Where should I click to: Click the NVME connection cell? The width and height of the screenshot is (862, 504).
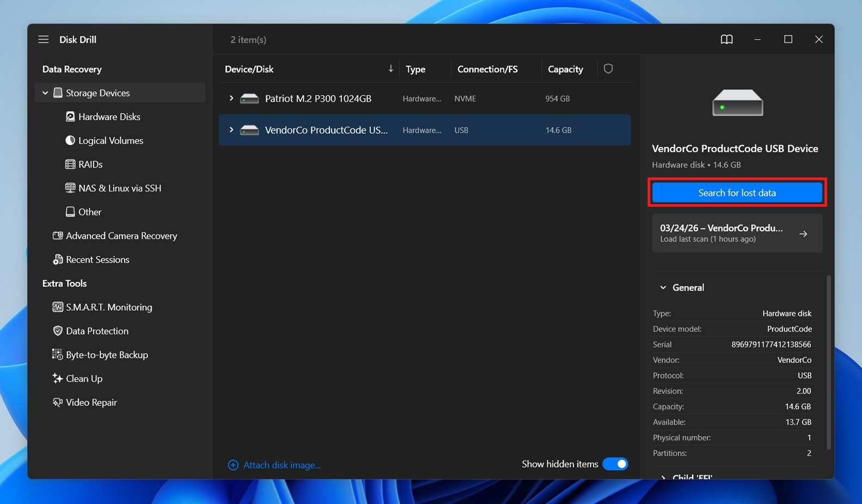tap(465, 99)
